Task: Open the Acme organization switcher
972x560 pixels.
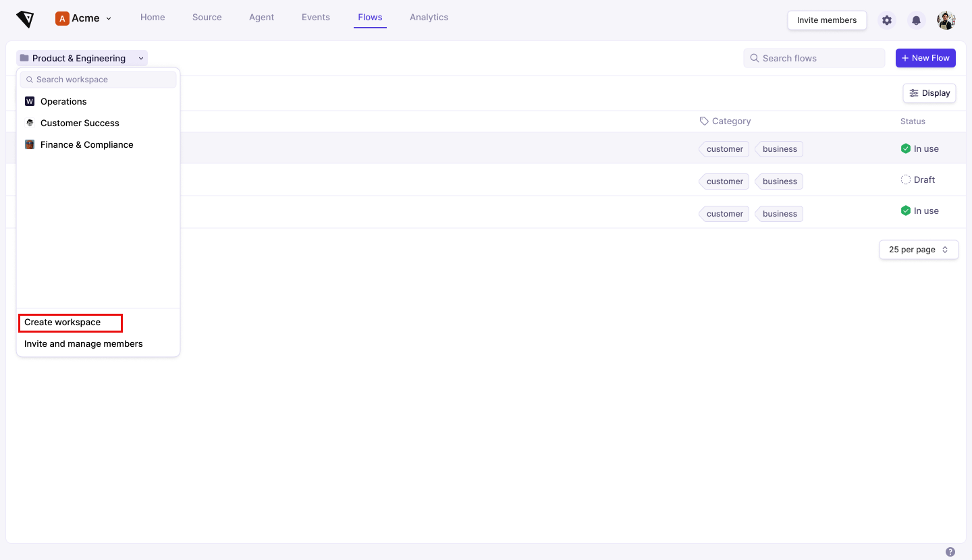Action: coord(84,18)
